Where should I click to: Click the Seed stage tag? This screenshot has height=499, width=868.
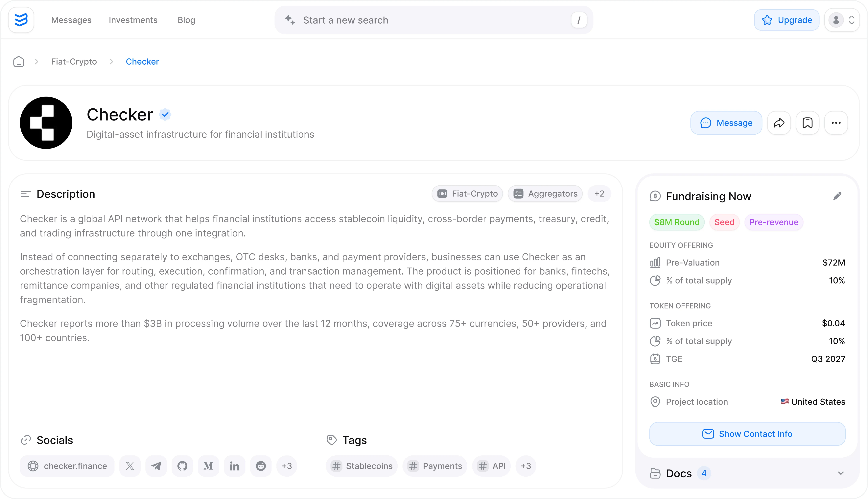coord(724,222)
